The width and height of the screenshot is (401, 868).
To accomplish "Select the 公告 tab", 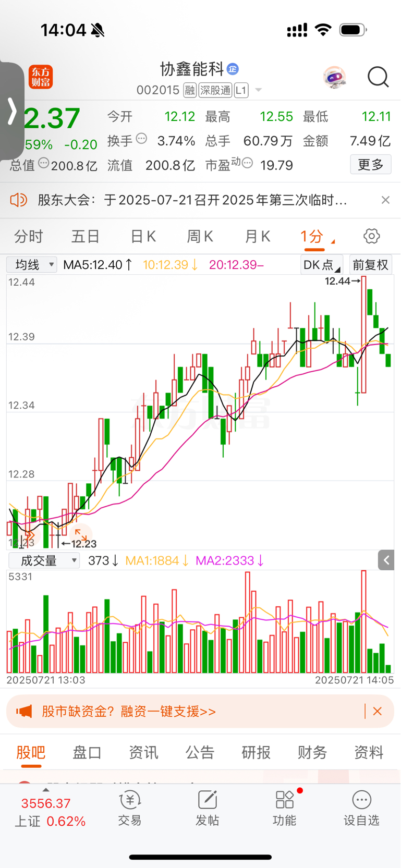I will [200, 752].
